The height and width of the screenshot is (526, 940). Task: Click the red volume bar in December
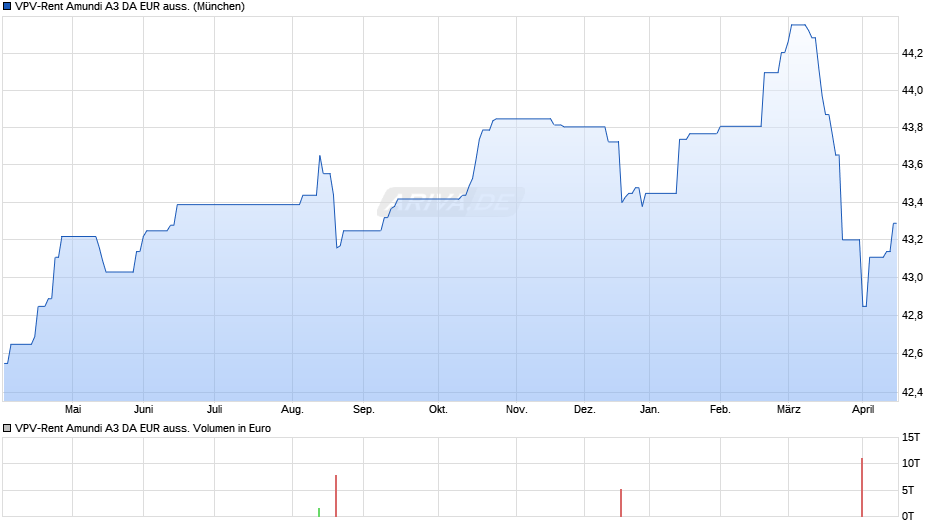621,503
